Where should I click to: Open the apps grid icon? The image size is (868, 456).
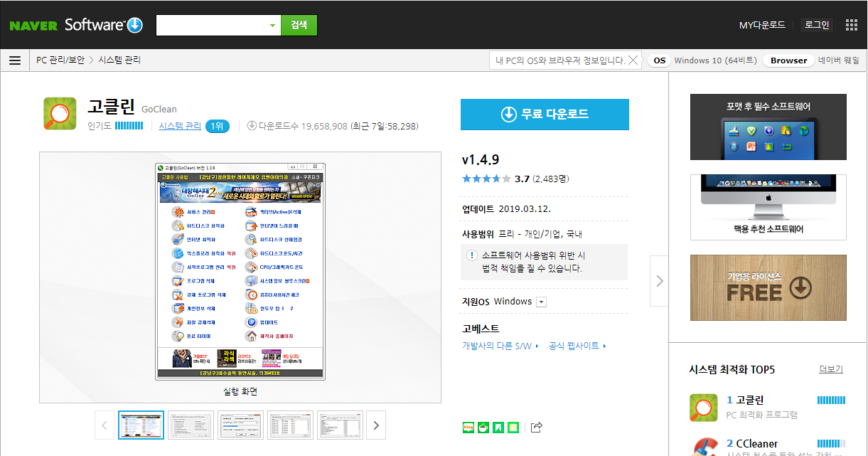(x=852, y=25)
